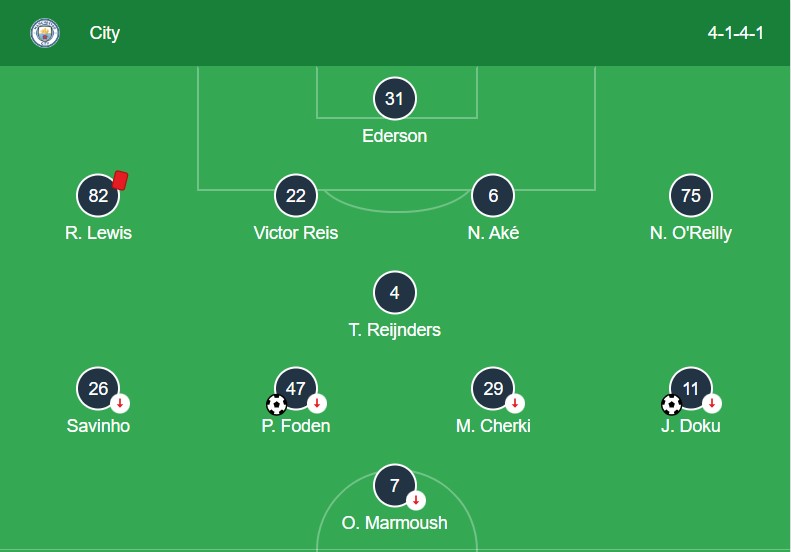
Task: Open Victor Reis's number 22 badge
Action: pyautogui.click(x=296, y=195)
